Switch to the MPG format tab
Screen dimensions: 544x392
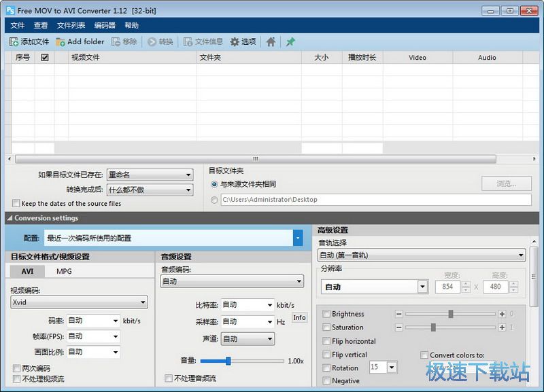[x=64, y=271]
